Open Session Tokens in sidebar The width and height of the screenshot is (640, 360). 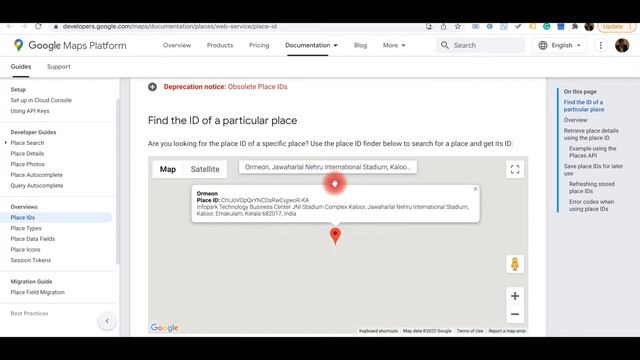point(31,260)
